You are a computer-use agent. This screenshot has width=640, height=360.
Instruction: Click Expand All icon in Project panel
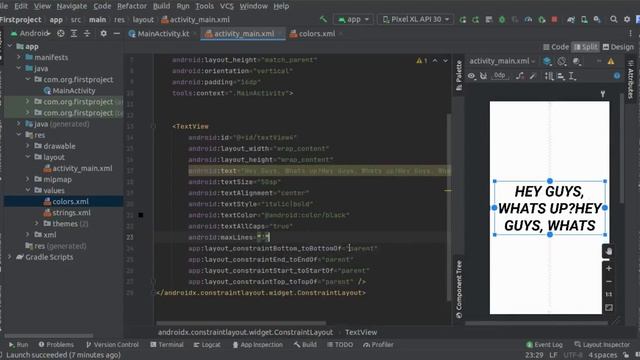pyautogui.click(x=74, y=33)
